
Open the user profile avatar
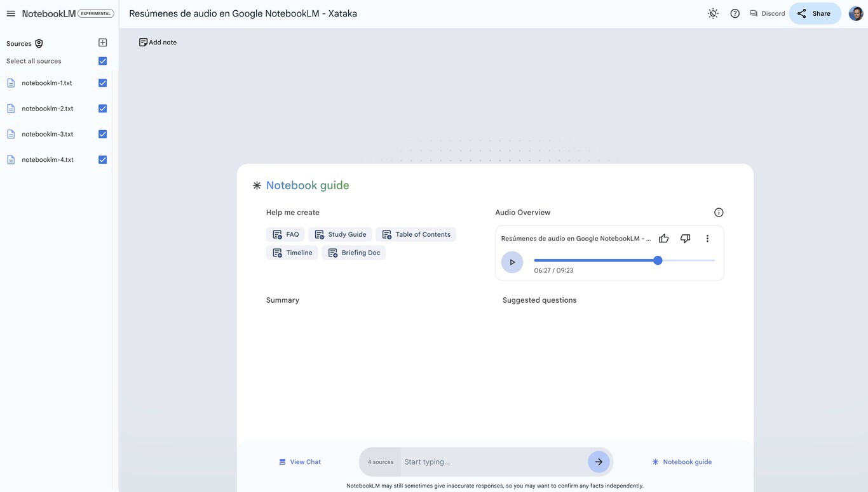856,13
